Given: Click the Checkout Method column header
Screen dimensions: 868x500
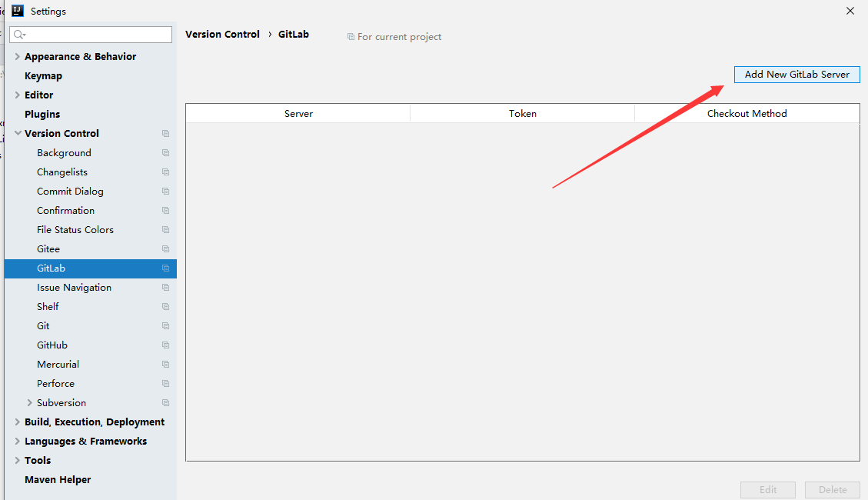Looking at the screenshot, I should (747, 114).
